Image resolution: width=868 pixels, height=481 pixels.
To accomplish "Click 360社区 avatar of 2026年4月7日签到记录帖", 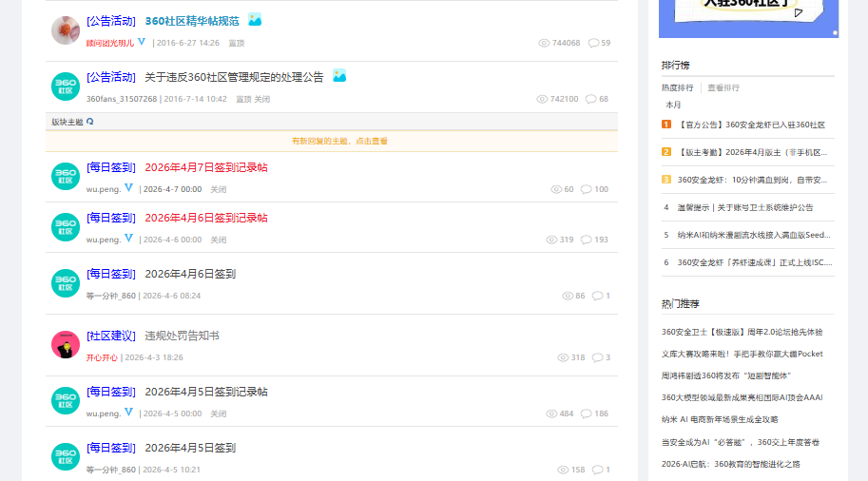I will [x=66, y=177].
